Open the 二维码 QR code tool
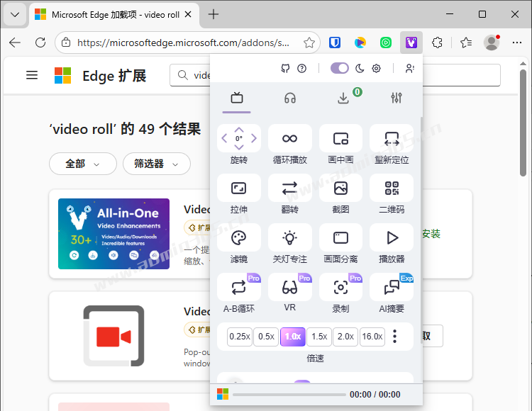 tap(392, 188)
